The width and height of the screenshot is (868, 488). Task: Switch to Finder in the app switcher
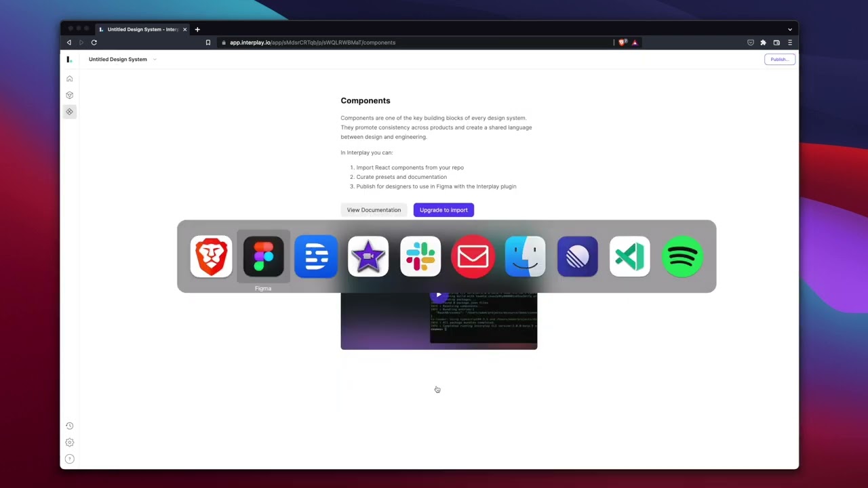(525, 256)
